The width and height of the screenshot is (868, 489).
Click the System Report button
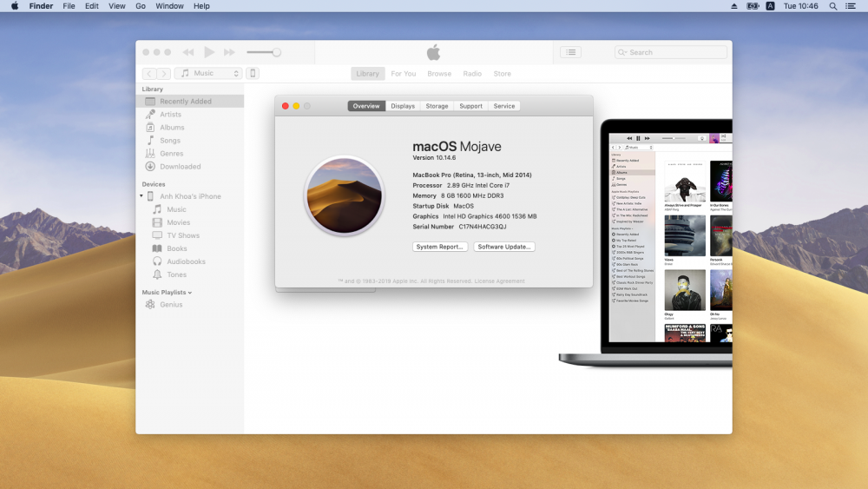click(440, 247)
